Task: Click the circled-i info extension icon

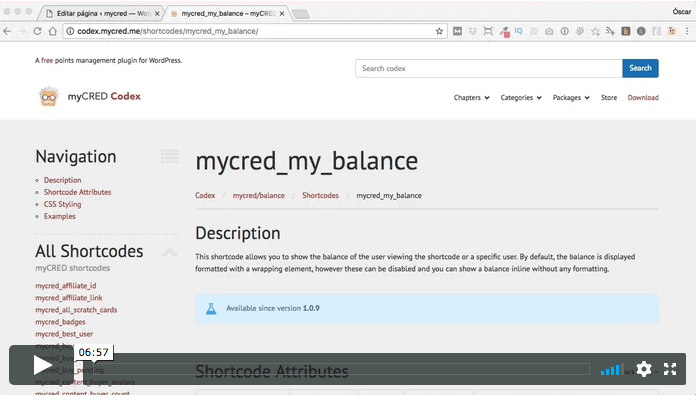Action: point(564,31)
